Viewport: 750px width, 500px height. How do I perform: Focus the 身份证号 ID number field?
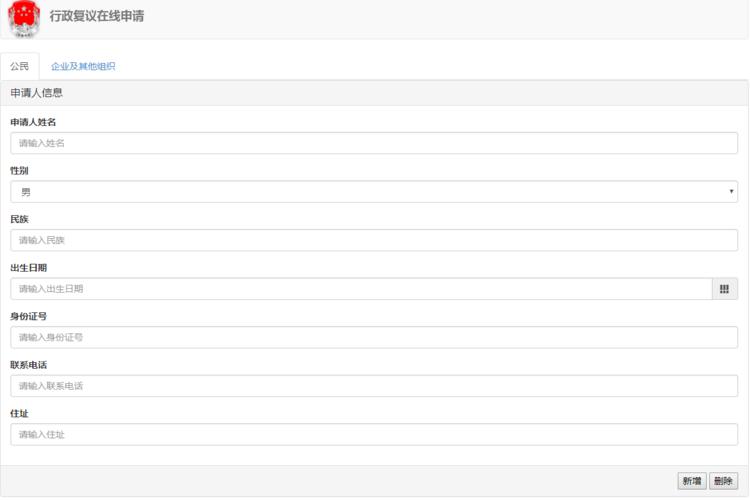(374, 337)
